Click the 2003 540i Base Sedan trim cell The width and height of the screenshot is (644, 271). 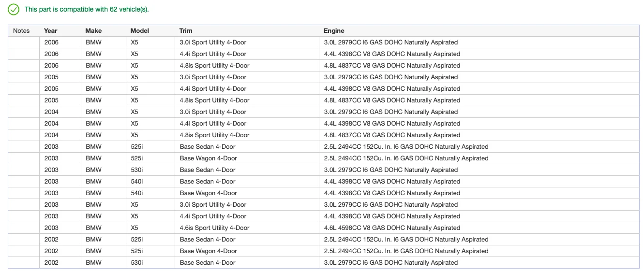(247, 181)
